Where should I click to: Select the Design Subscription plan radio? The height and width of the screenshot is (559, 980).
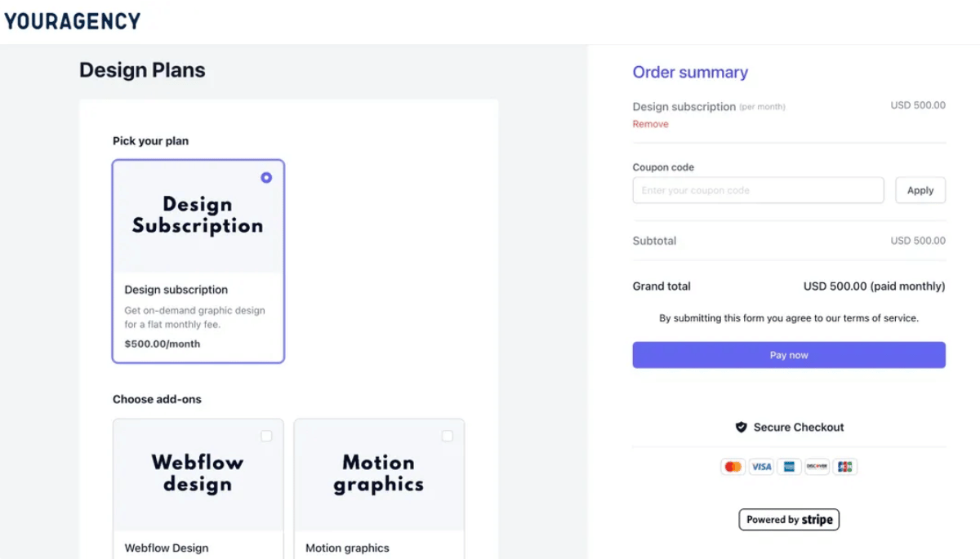[266, 177]
